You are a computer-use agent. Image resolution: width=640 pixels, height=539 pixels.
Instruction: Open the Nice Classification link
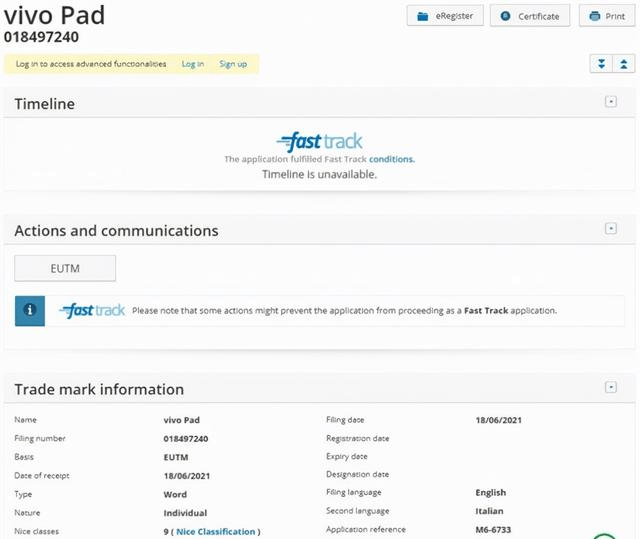[x=216, y=532]
